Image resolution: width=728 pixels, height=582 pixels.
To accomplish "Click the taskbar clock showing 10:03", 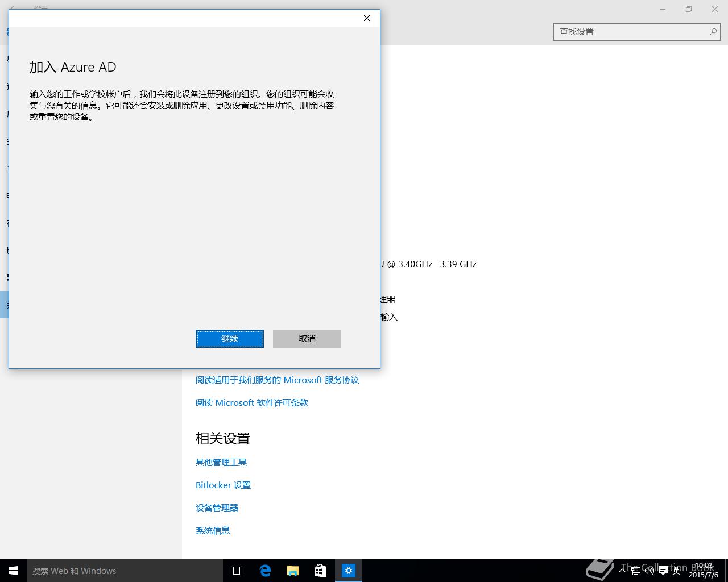I will click(x=704, y=571).
